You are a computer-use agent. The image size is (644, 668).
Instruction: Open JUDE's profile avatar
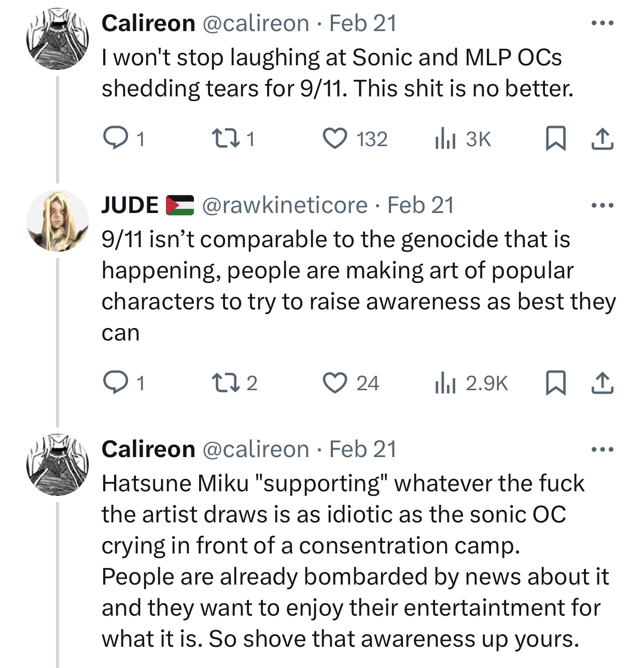(58, 221)
